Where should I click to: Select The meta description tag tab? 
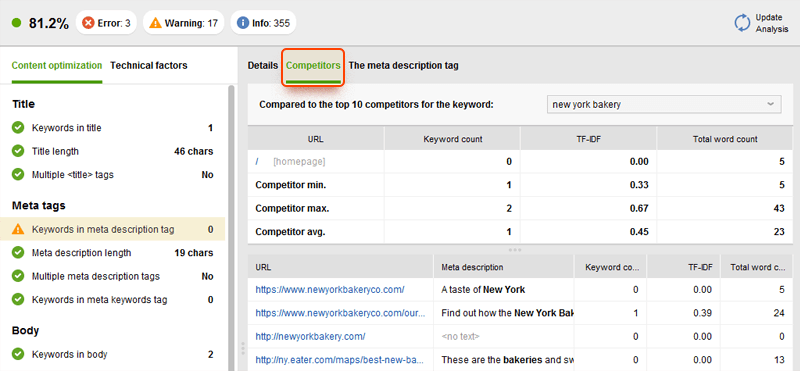click(x=403, y=65)
